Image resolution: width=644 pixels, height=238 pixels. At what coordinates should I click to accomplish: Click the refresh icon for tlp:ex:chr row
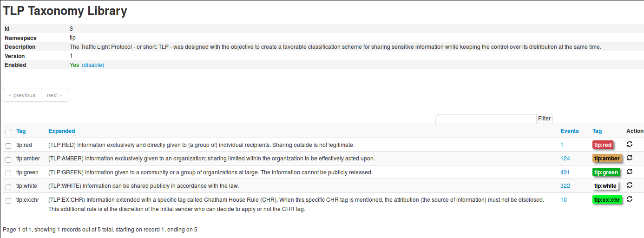pyautogui.click(x=630, y=199)
